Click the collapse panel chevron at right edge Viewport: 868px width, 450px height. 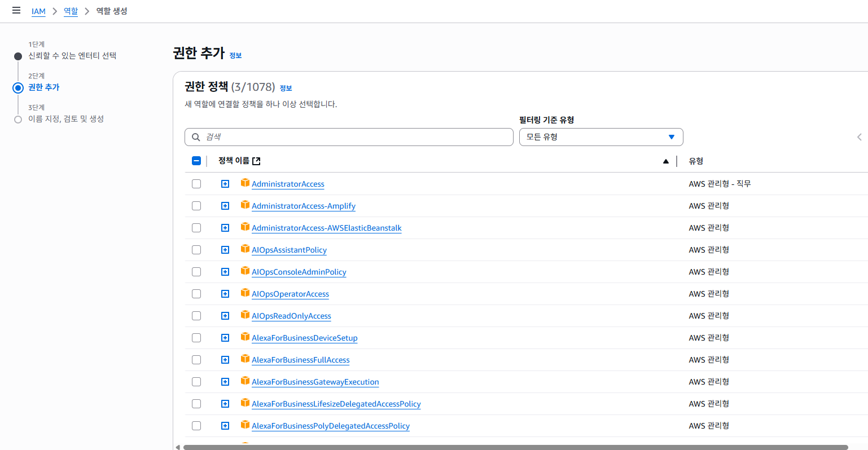pos(860,137)
